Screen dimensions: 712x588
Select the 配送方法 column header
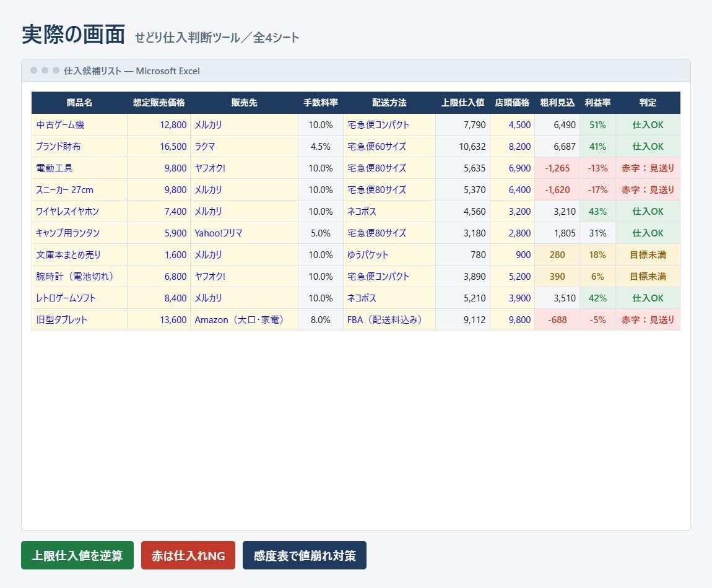[389, 103]
